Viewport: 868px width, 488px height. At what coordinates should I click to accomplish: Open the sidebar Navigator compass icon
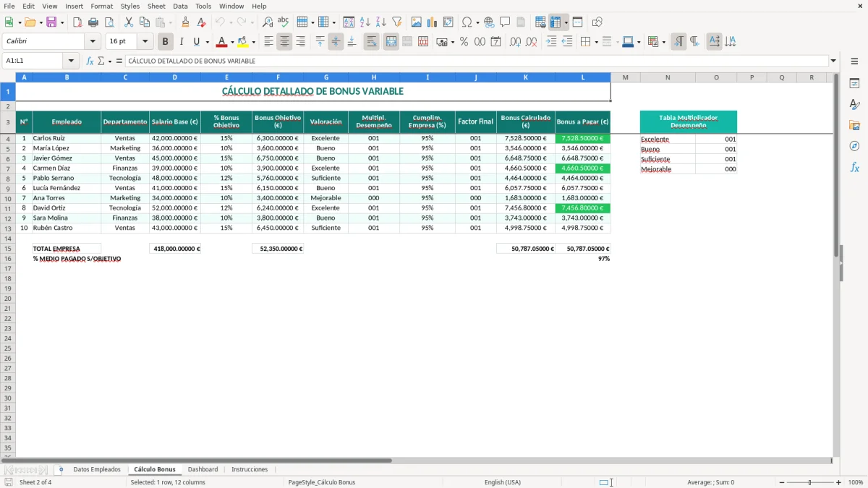pos(854,146)
